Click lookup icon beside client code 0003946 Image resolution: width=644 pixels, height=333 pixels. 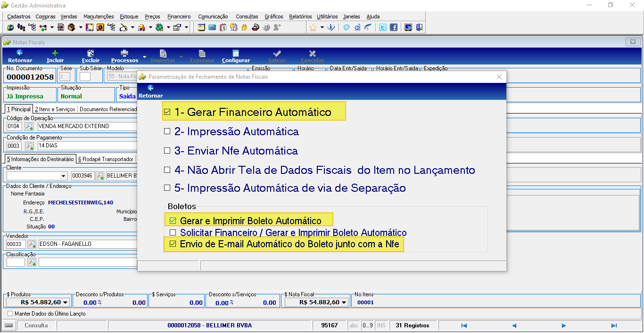pyautogui.click(x=100, y=176)
